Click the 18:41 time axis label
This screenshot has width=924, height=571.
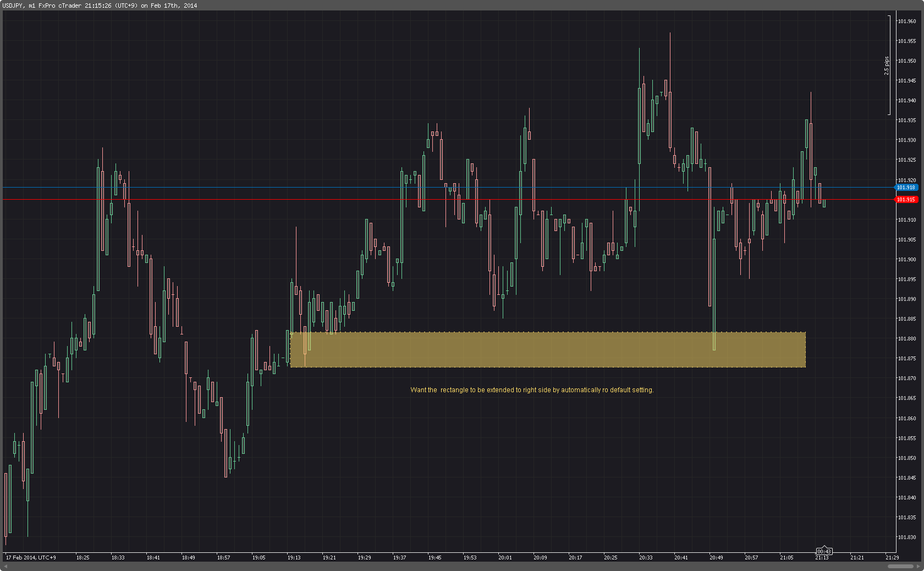[x=153, y=558]
